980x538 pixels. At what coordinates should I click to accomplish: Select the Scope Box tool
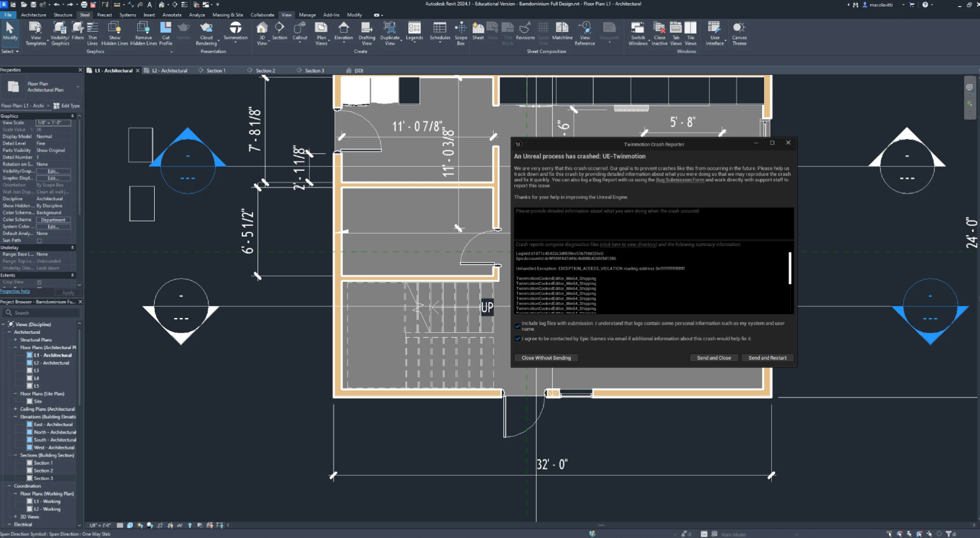(461, 34)
